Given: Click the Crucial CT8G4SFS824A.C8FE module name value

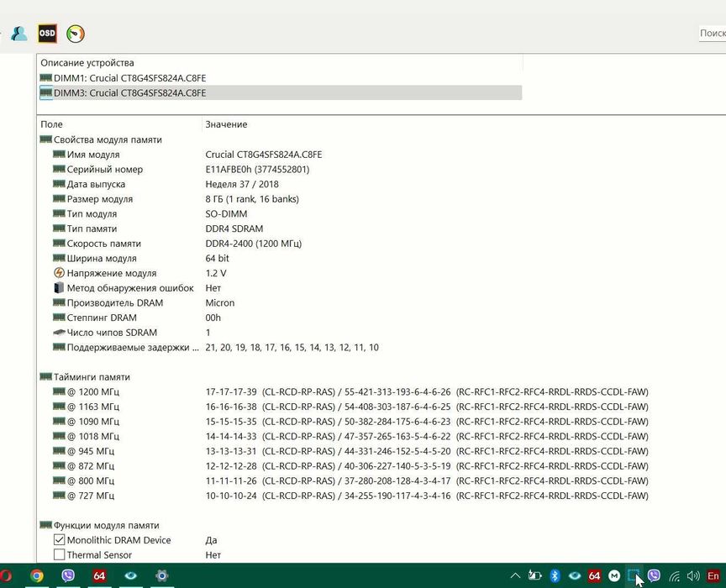Looking at the screenshot, I should point(264,155).
